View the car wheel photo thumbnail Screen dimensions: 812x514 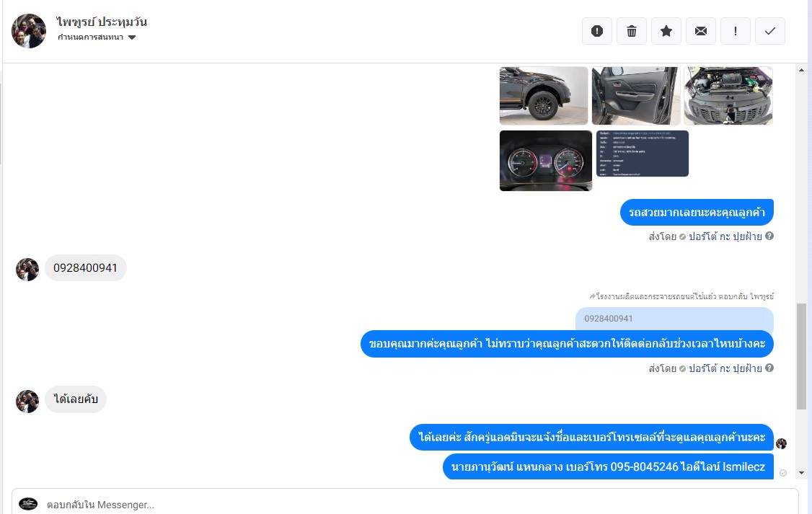544,96
